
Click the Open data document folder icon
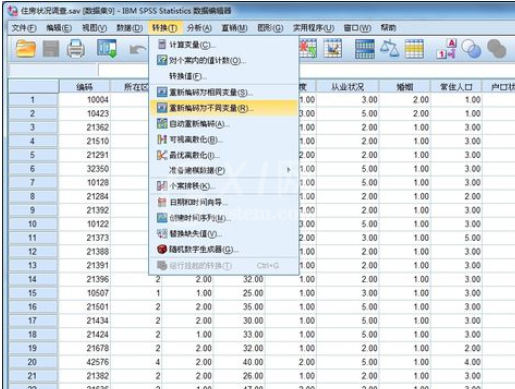click(26, 49)
